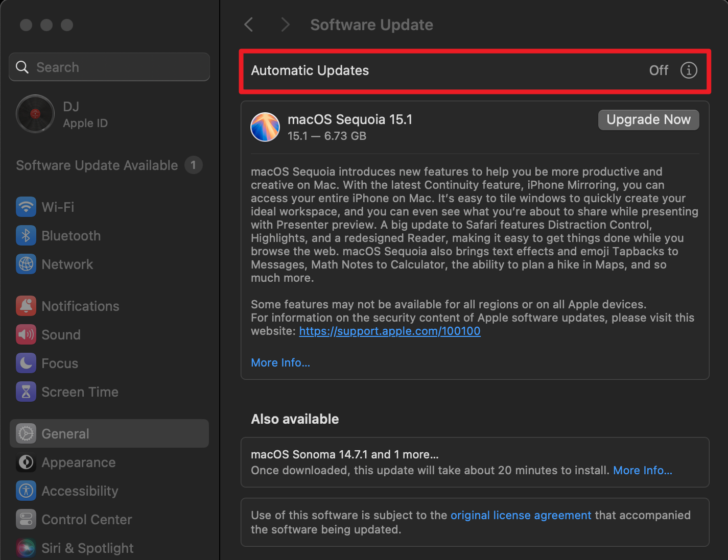Open Siri & Spotlight settings

[109, 548]
